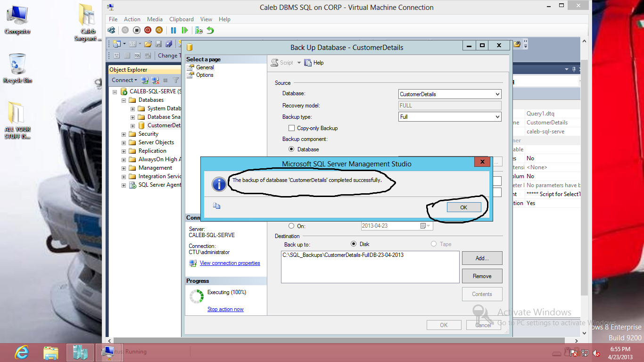
Task: Select the Database backup component radio button
Action: click(x=291, y=149)
